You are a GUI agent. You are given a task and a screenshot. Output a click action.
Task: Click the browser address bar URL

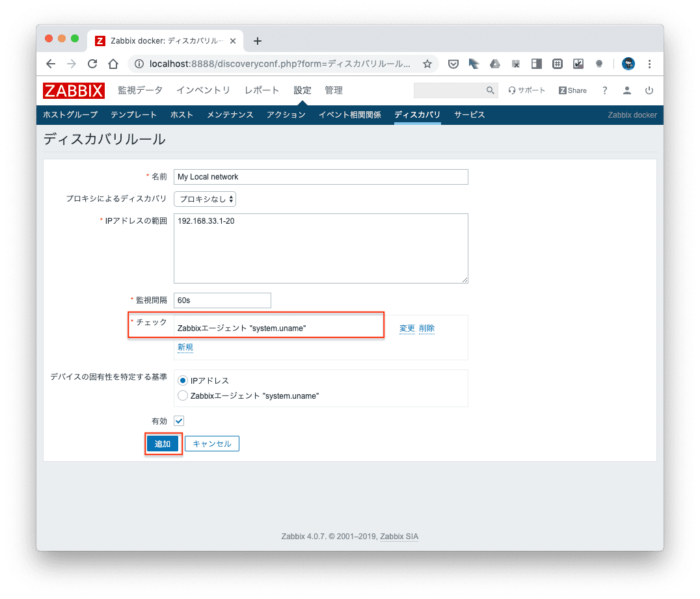coord(280,64)
